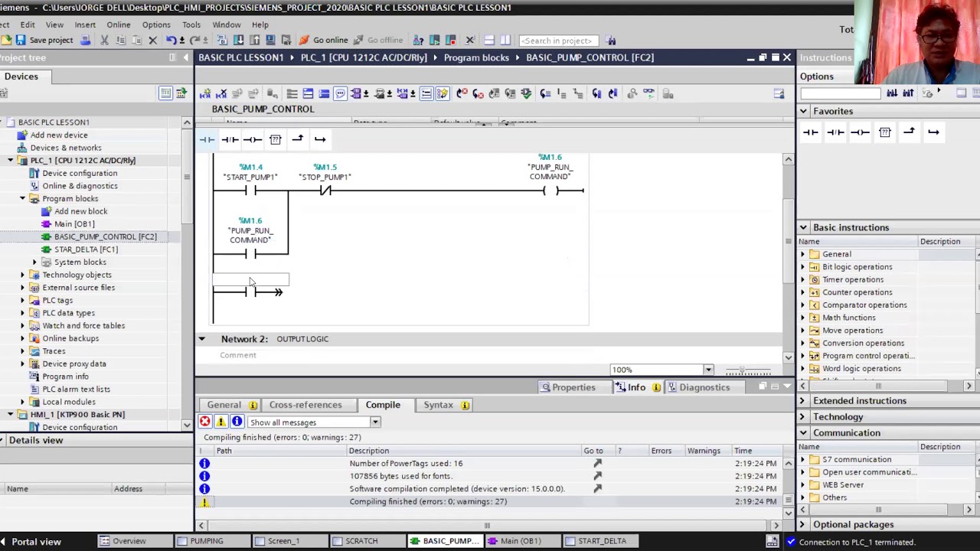Click the Go to arrow for the PowerTags message

point(598,463)
